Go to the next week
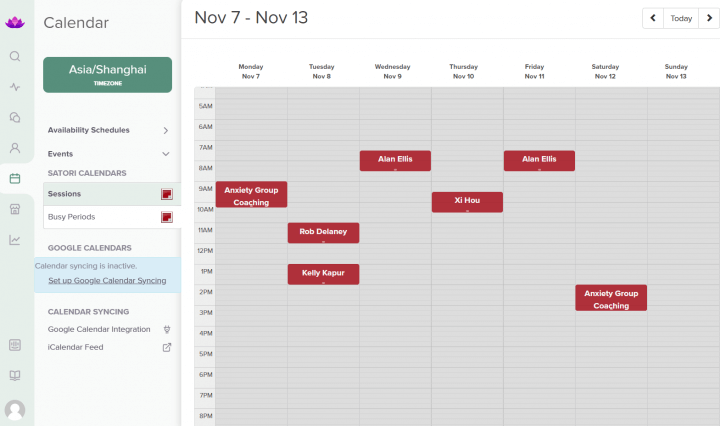The image size is (720, 426). point(706,18)
